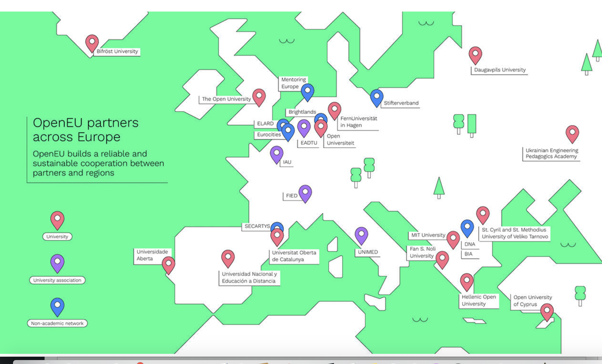This screenshot has height=364, width=602.
Task: Click the IAU label
Action: coord(287,162)
